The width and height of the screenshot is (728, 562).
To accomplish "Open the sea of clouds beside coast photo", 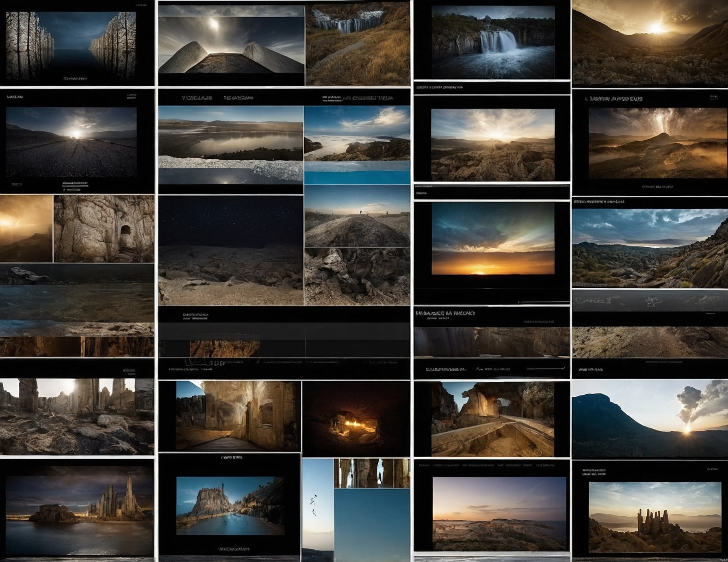I will coord(357,134).
